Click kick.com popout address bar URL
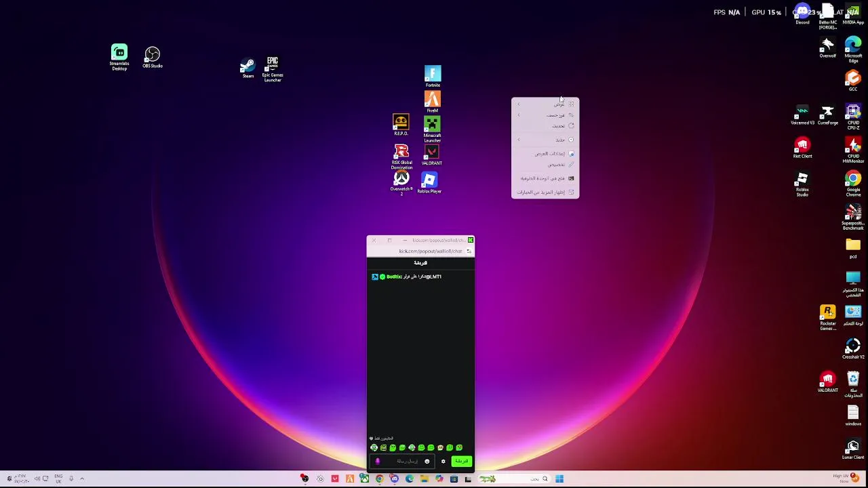 tap(430, 251)
